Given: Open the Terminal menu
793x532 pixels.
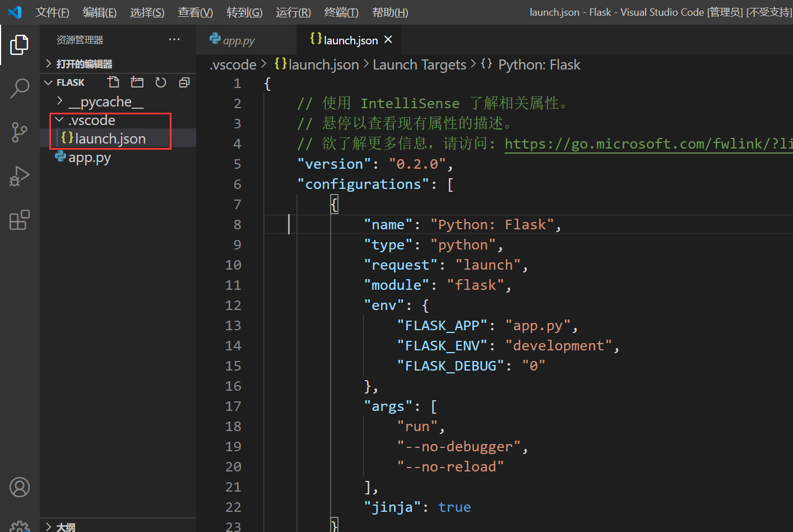Looking at the screenshot, I should point(341,12).
